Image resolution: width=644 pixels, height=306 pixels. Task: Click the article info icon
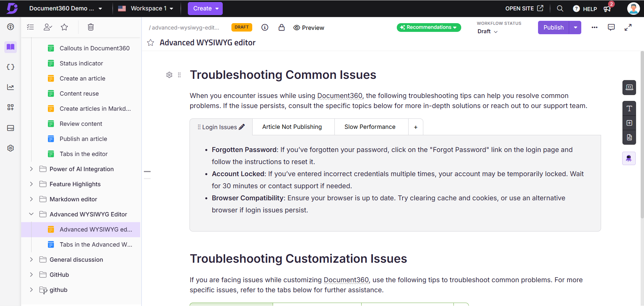click(x=265, y=28)
